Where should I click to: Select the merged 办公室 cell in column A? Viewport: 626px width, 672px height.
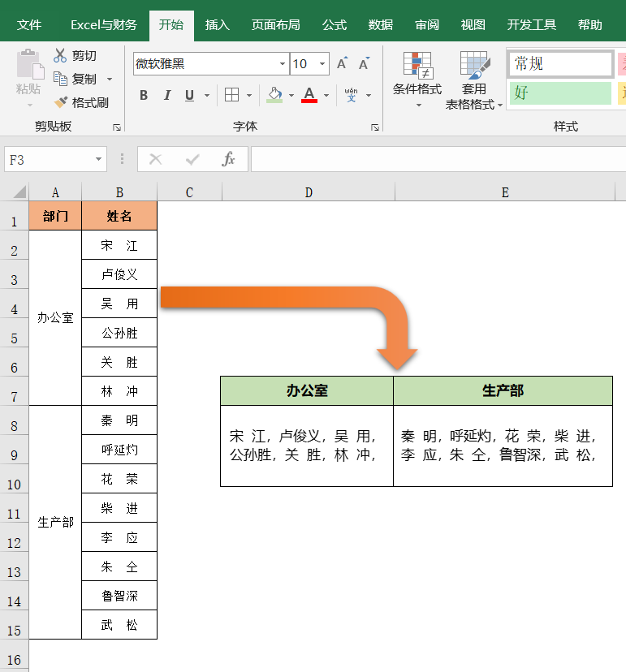point(55,317)
